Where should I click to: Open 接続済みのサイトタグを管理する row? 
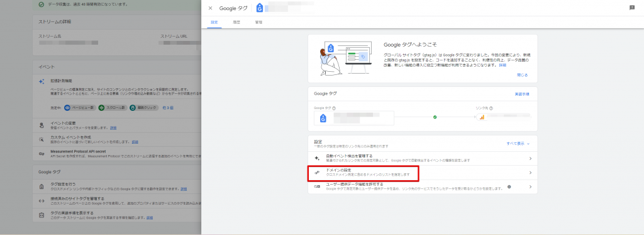coord(117,201)
